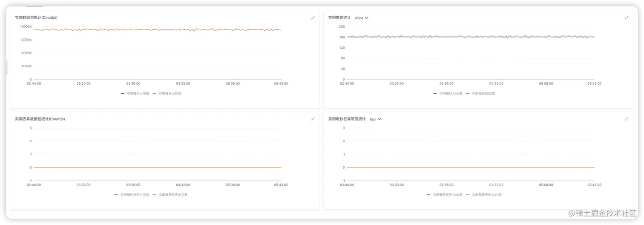Toggle the 实例每秒出包数 legend series
This screenshot has height=225, width=644.
(167, 93)
